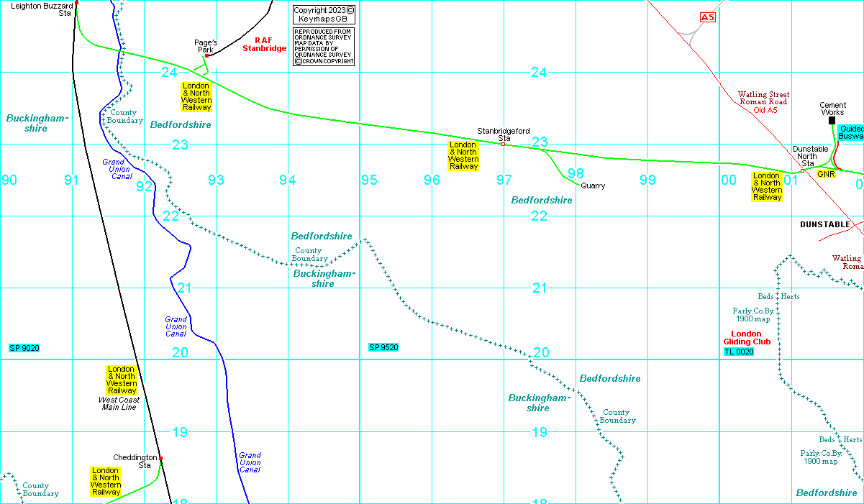Viewport: 864px width, 504px height.
Task: Select the Watling Street Roman Road Old A5 text
Action: coord(763,102)
